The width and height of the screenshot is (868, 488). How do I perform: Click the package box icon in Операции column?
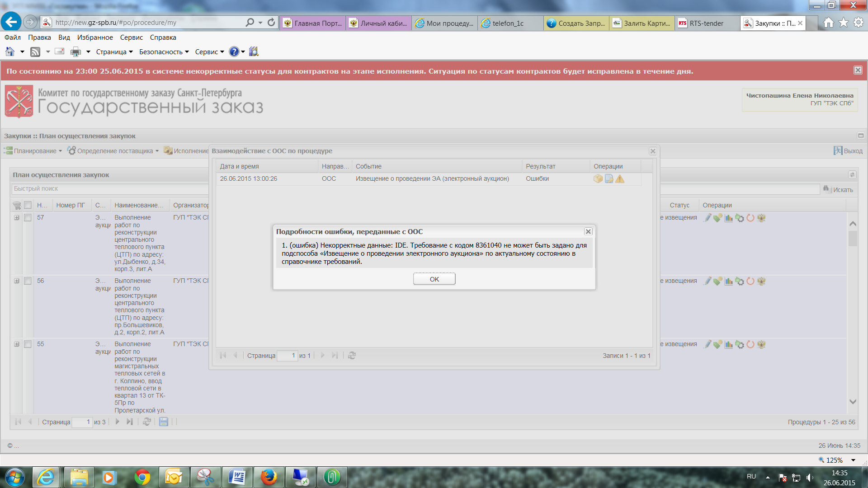598,179
